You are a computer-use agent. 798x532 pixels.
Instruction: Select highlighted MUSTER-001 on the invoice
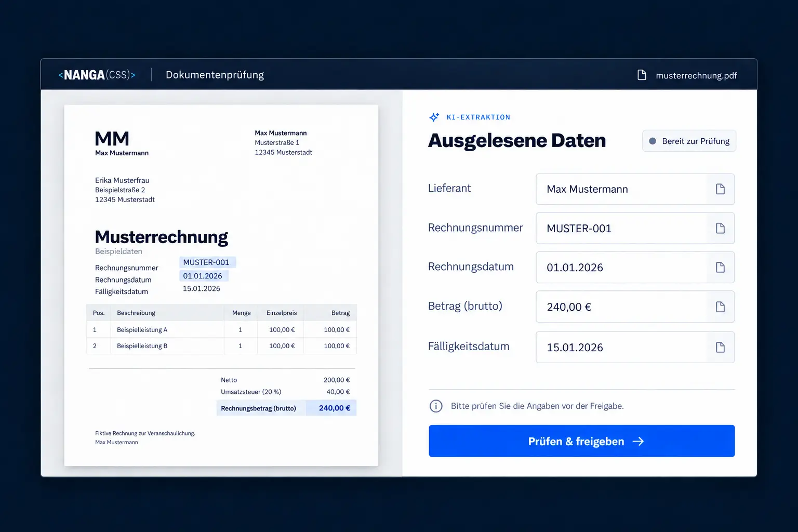207,262
